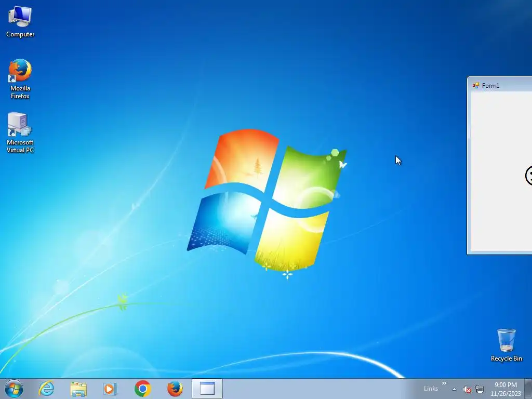532x399 pixels.
Task: Click the Show desktop button
Action: [x=528, y=389]
